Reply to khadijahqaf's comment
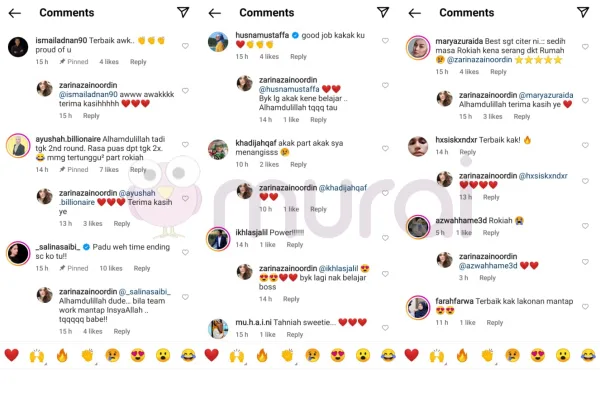Screen dimensions: 600x400 tap(298, 165)
